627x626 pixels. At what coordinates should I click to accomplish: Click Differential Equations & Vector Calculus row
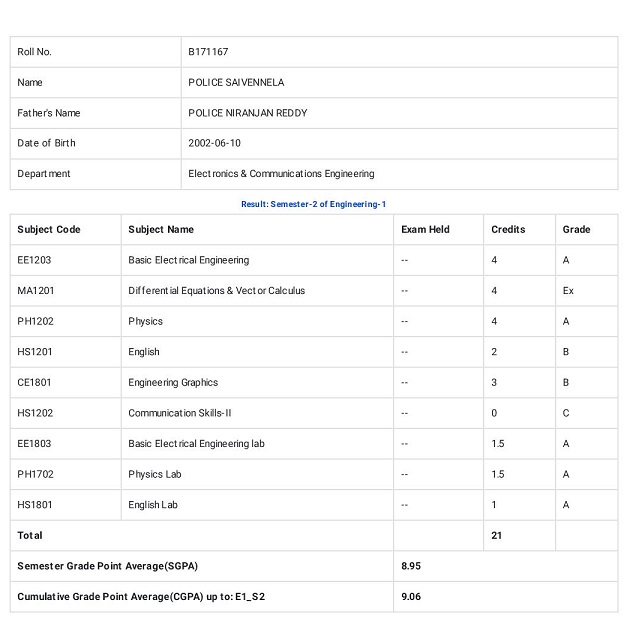pyautogui.click(x=314, y=291)
